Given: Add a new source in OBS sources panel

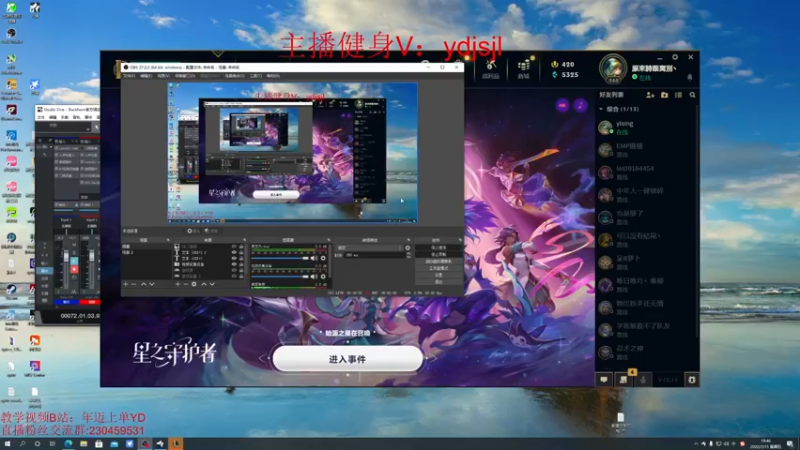Looking at the screenshot, I should click(x=178, y=284).
